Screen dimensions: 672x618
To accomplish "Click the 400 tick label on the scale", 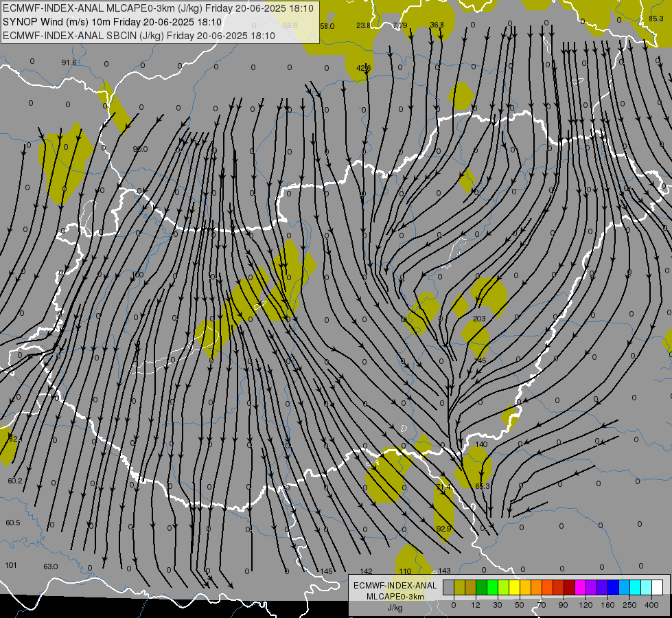I will (x=651, y=605).
